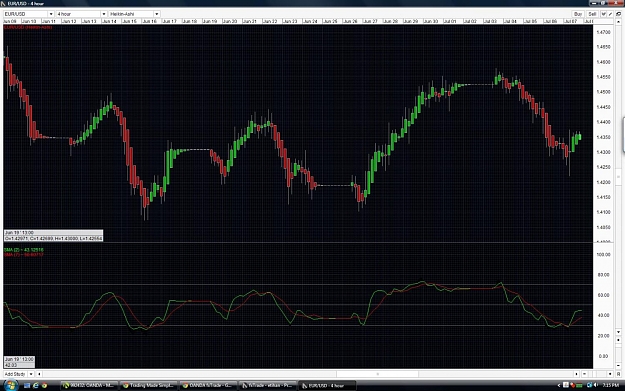Click the Jul 01 date label
The image size is (625, 391).
click(x=450, y=21)
